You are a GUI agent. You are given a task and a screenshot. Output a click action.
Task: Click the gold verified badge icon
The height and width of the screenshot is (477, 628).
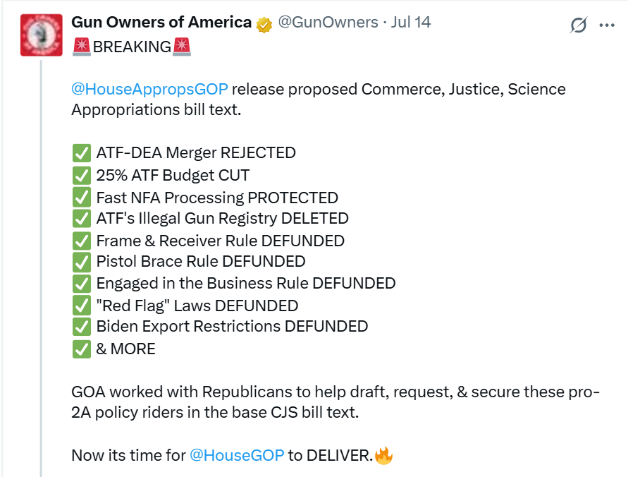264,25
